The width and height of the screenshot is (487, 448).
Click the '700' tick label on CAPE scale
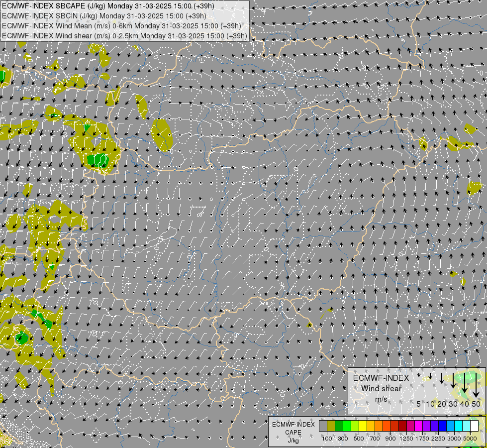pyautogui.click(x=375, y=439)
